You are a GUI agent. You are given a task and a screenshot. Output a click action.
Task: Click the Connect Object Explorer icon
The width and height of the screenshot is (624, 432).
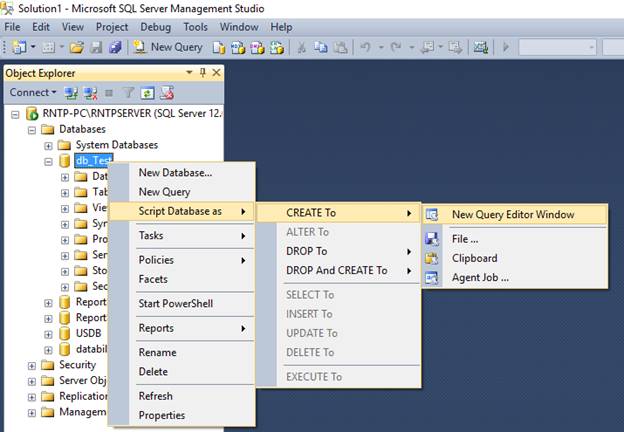point(71,93)
